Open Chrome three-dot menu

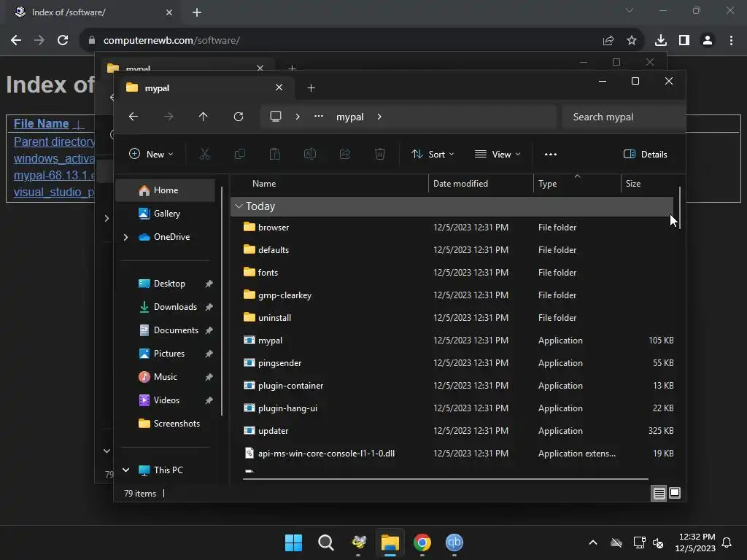(731, 41)
